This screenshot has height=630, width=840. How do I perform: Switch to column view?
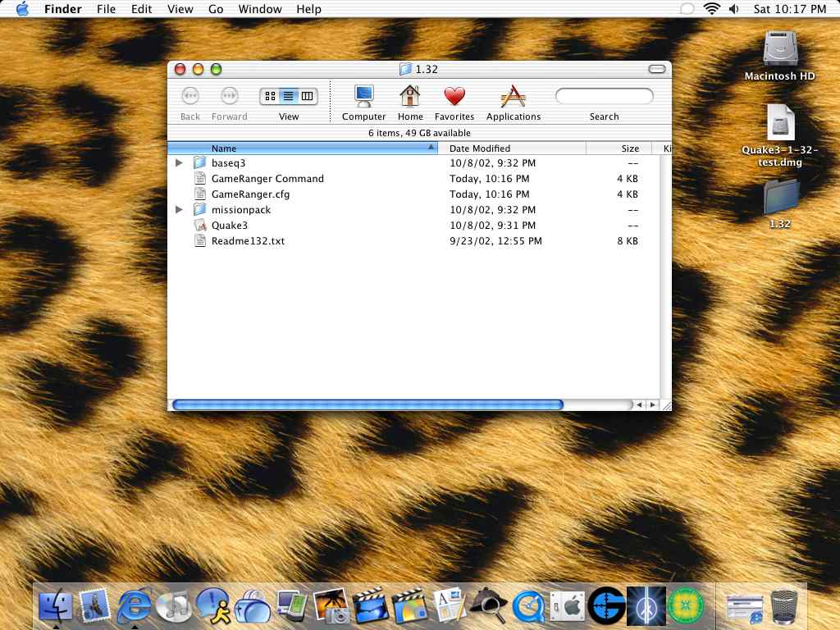(307, 96)
